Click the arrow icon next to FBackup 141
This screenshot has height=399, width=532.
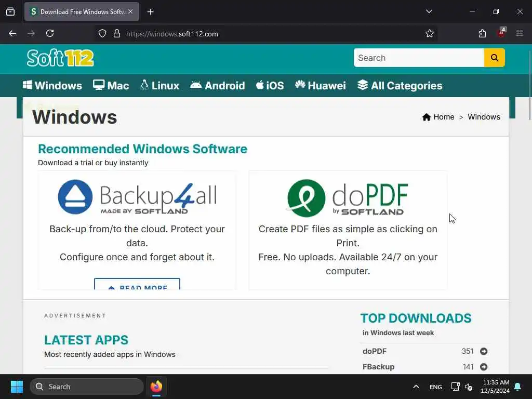pos(484,367)
